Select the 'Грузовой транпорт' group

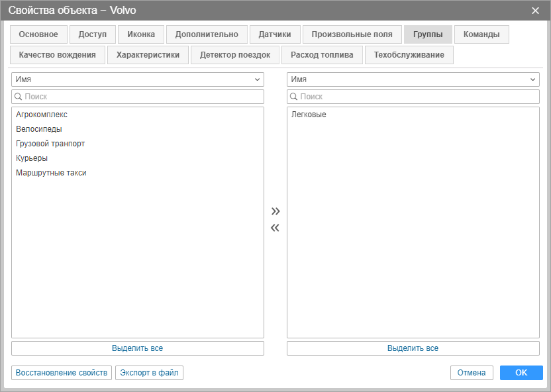(50, 144)
